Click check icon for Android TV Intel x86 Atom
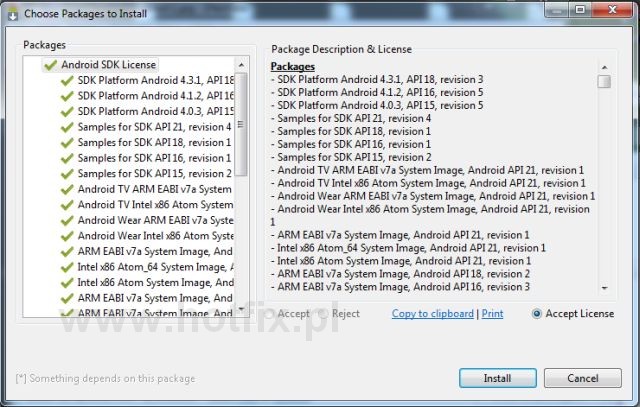The image size is (640, 407). click(67, 205)
